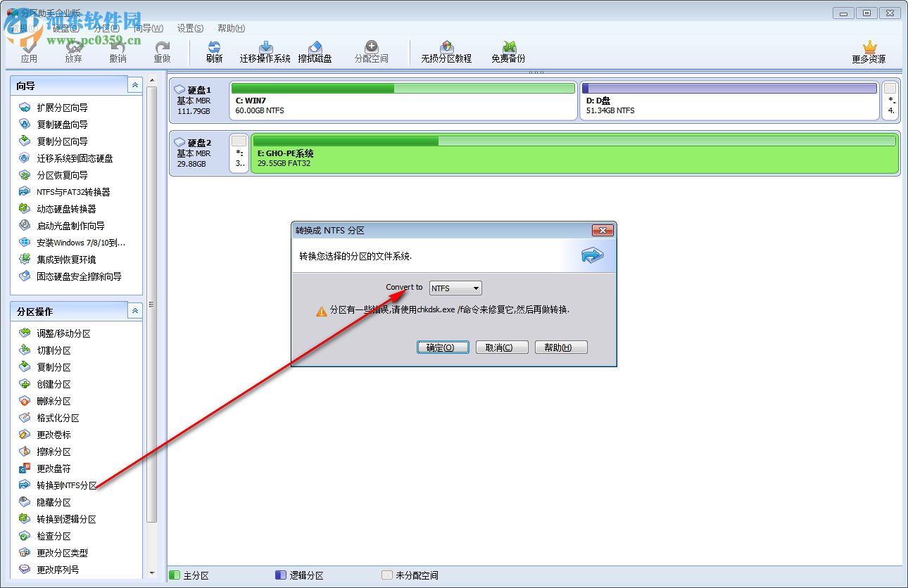Open the 向导(W) menu

coord(149,28)
